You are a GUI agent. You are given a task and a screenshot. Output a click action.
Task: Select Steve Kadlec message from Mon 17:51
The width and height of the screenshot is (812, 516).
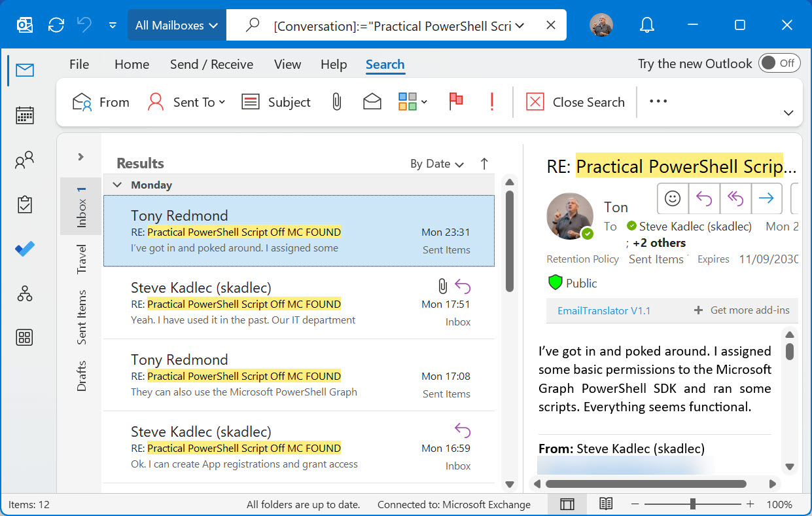pos(299,303)
